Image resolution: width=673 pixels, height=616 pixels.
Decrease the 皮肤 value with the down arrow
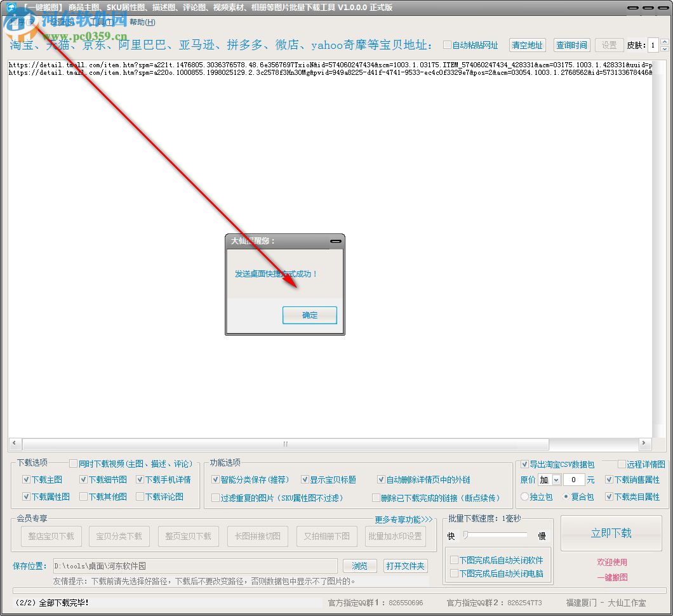[664, 49]
